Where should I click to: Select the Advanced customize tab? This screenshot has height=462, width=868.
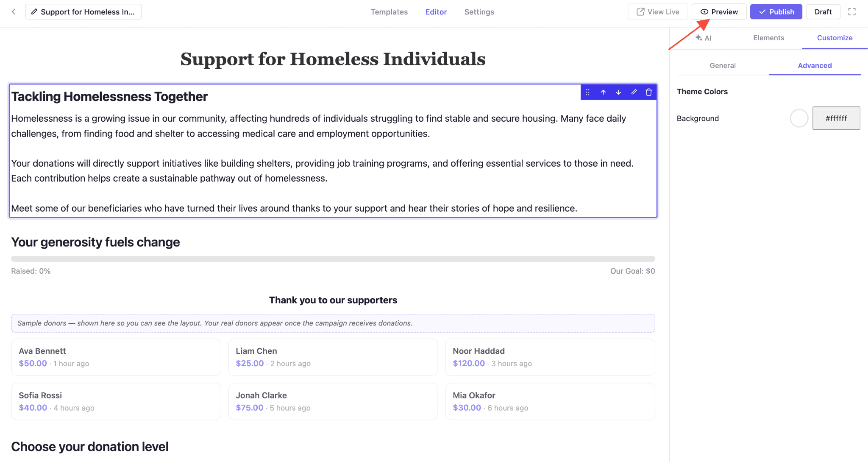tap(815, 65)
